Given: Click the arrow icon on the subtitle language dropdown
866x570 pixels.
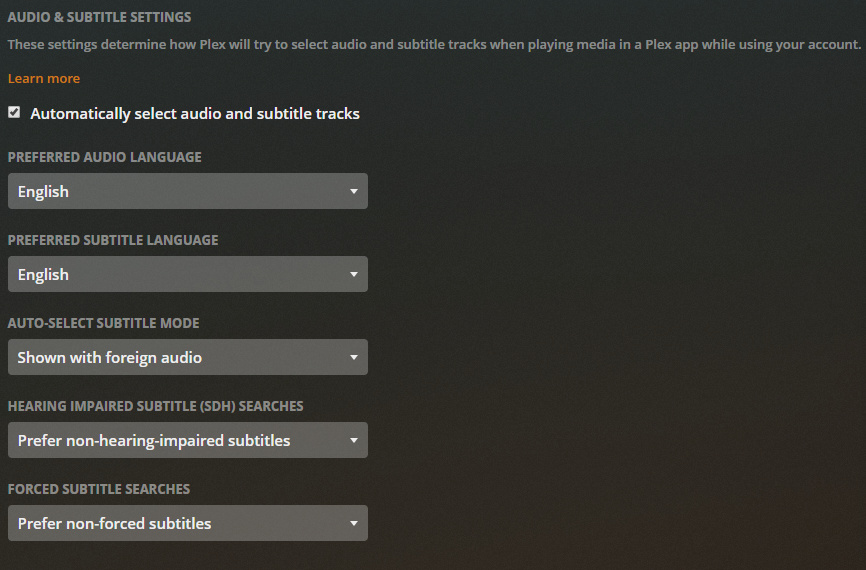Looking at the screenshot, I should click(x=354, y=274).
